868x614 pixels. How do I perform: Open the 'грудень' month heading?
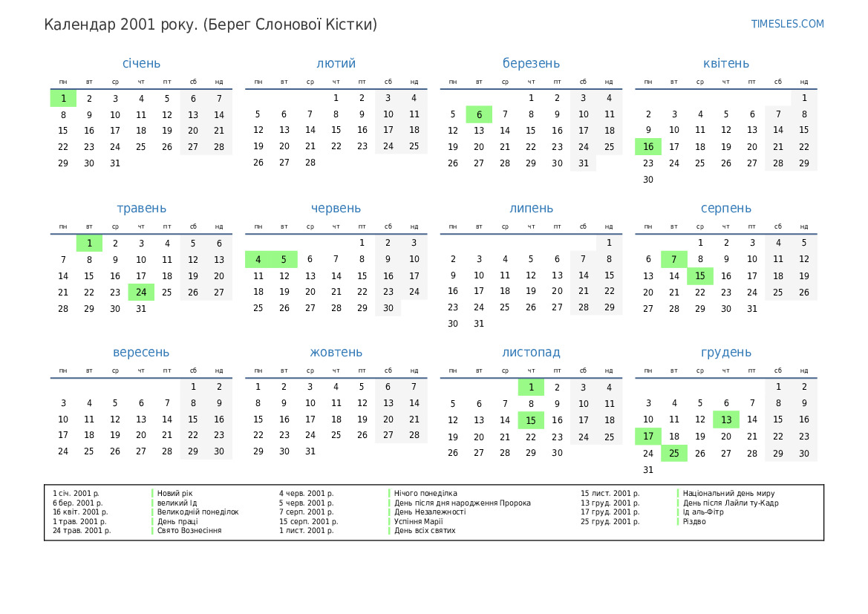click(x=725, y=352)
